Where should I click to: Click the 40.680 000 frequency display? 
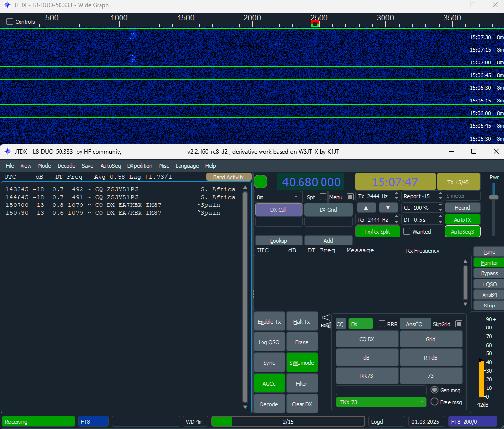click(x=311, y=182)
